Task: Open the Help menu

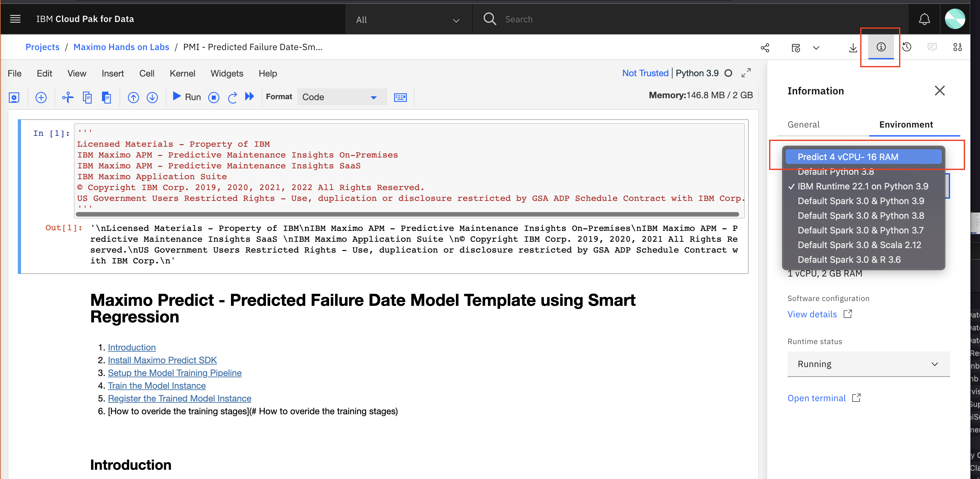Action: click(x=268, y=73)
